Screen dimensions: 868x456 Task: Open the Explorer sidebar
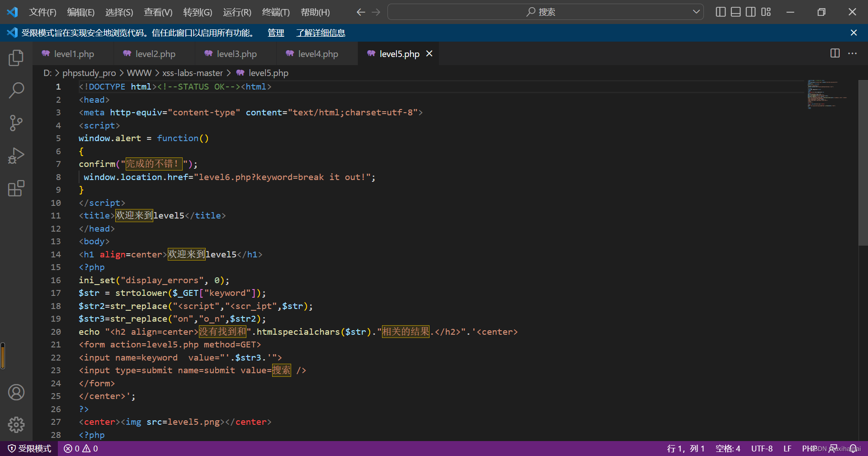(x=16, y=57)
